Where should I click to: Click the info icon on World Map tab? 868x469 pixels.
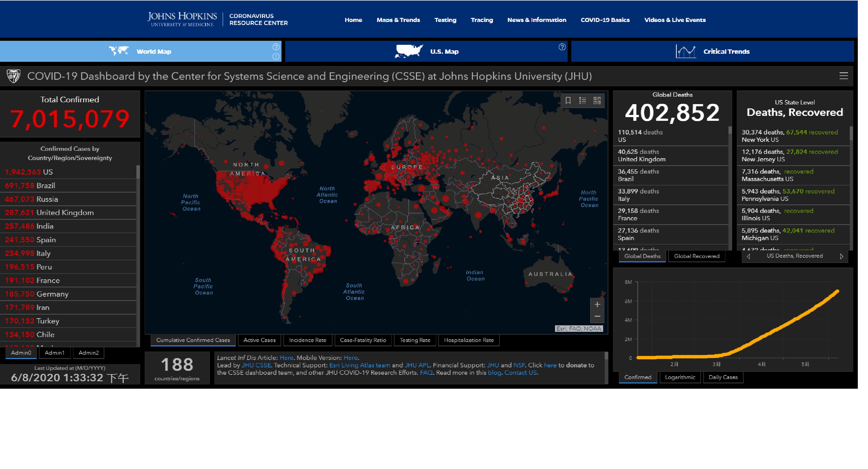point(276,56)
